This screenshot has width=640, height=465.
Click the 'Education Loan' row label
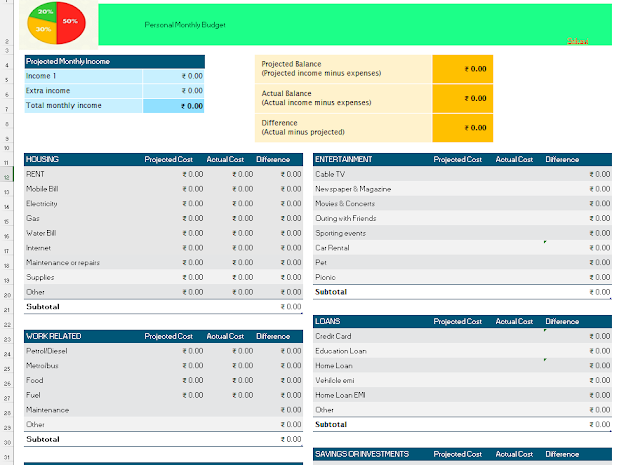(x=341, y=351)
